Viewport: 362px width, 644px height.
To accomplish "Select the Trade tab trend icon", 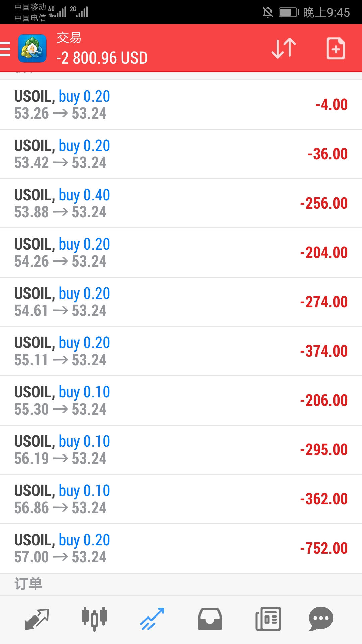I will coord(152,619).
